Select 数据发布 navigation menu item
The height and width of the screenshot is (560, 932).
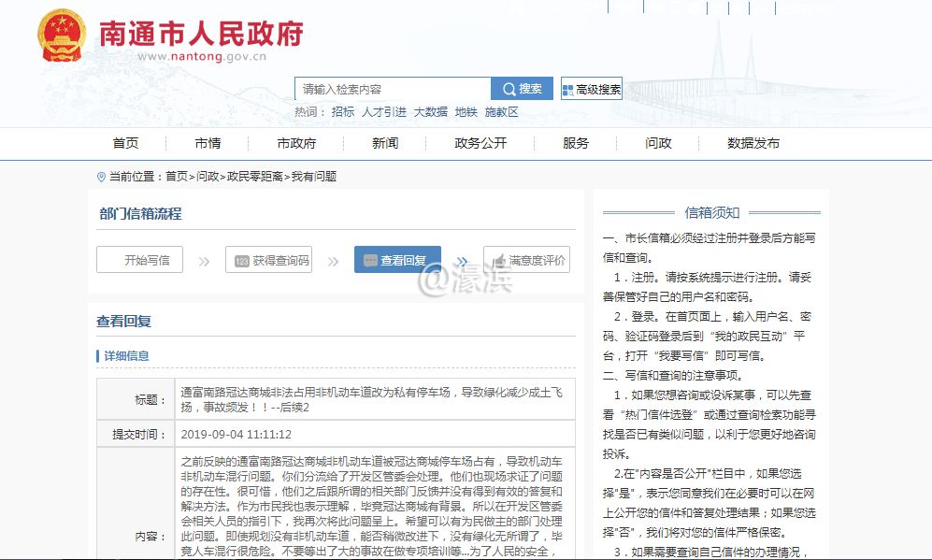(x=753, y=143)
